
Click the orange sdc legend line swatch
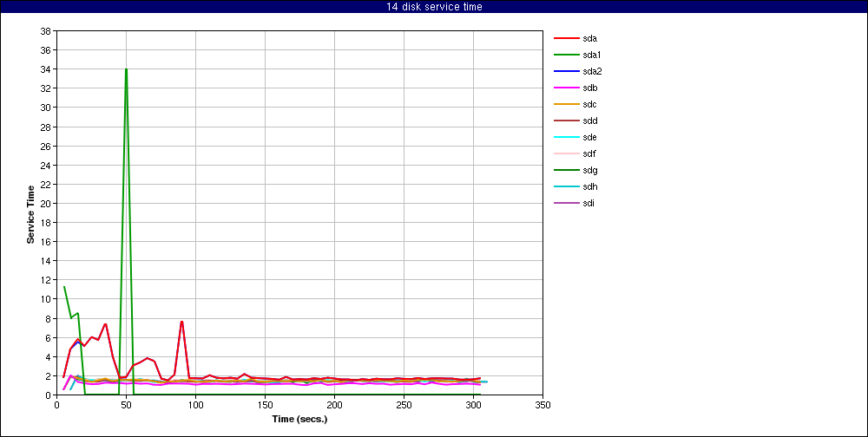pos(566,105)
